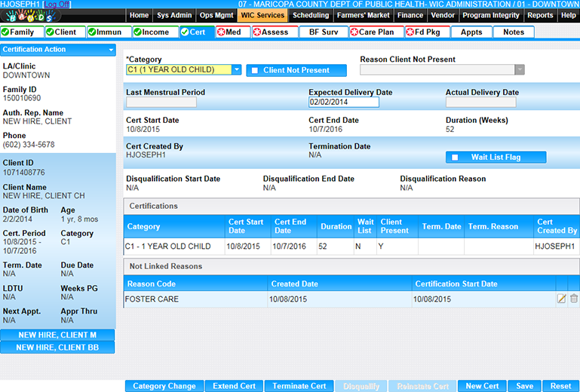Click the trash icon for FOSTER CARE reason
Image resolution: width=580 pixels, height=392 pixels.
(x=573, y=299)
